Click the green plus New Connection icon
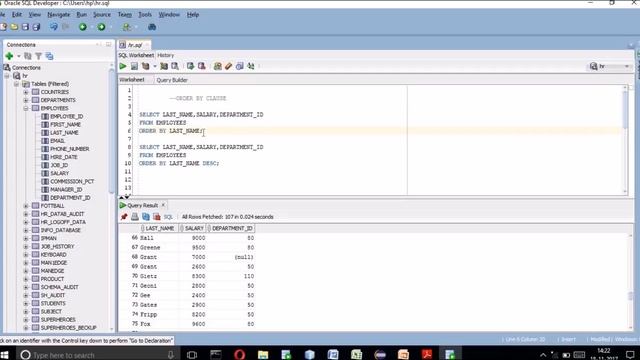Screen dimensions: 640x360 click(x=9, y=56)
